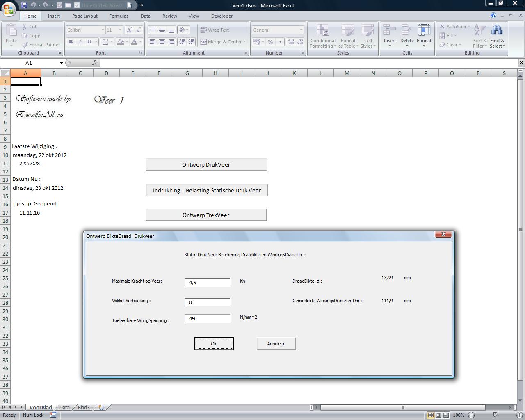
Task: Toggle Italic formatting
Action: click(80, 42)
